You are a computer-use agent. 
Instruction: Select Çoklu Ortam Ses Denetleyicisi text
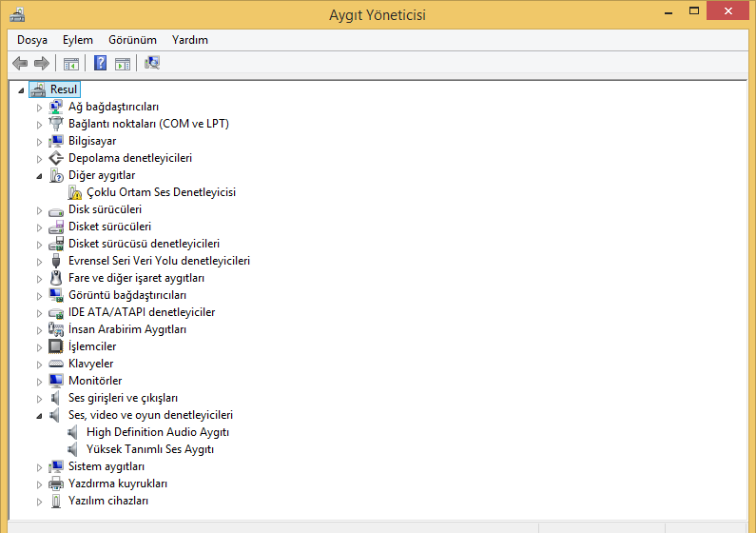pyautogui.click(x=161, y=192)
